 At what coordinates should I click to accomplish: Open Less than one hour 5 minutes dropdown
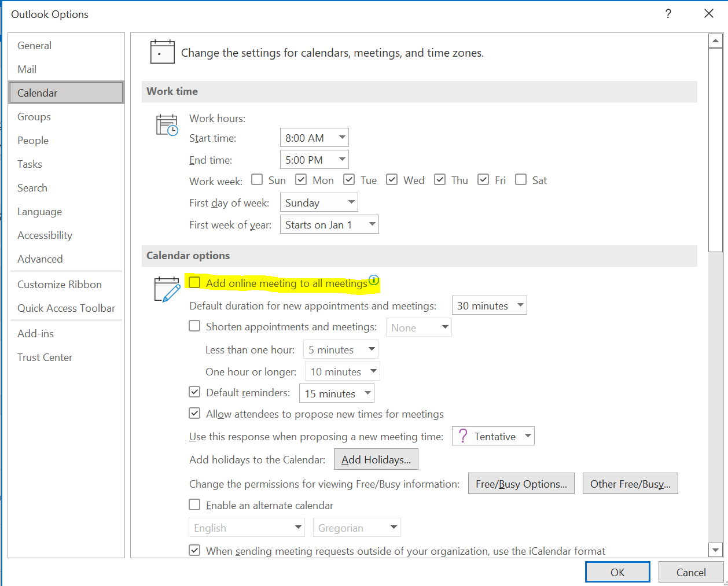click(x=341, y=349)
